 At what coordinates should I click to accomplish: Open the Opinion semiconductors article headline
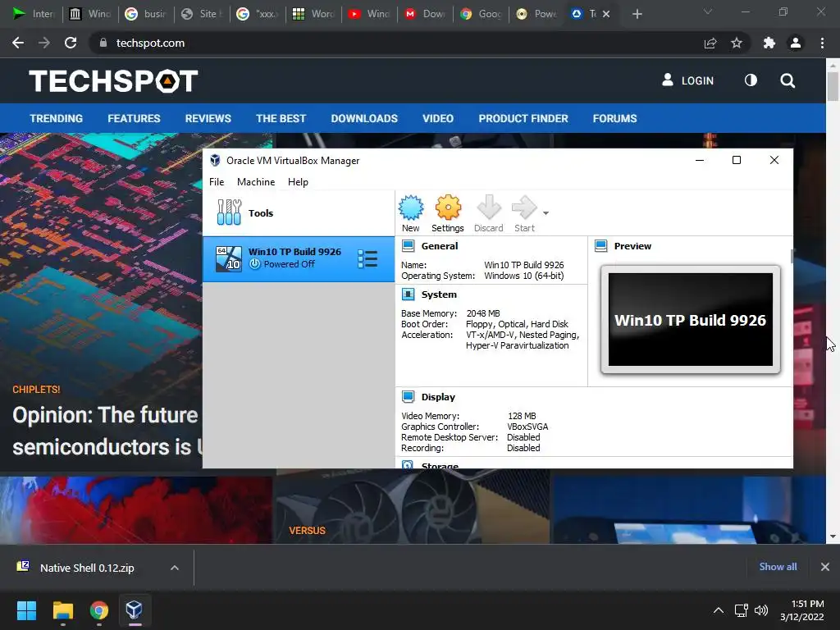click(x=107, y=431)
